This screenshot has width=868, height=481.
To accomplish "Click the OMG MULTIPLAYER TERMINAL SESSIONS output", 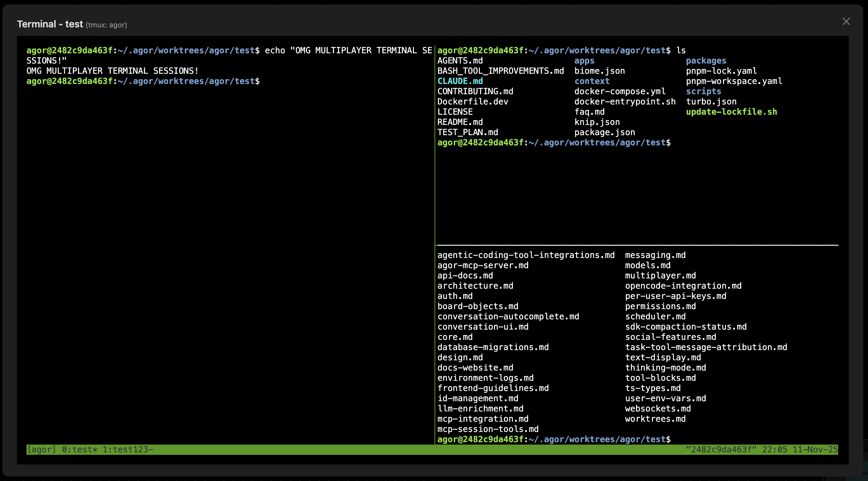I will click(112, 71).
